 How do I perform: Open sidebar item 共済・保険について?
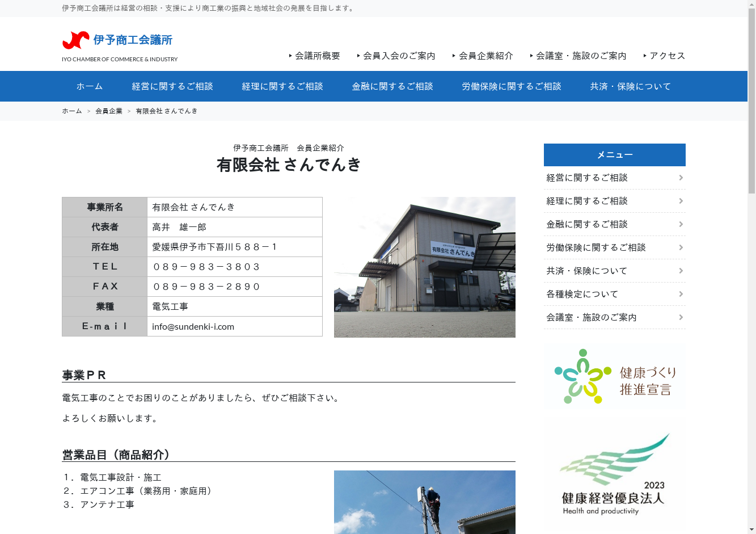(x=615, y=271)
